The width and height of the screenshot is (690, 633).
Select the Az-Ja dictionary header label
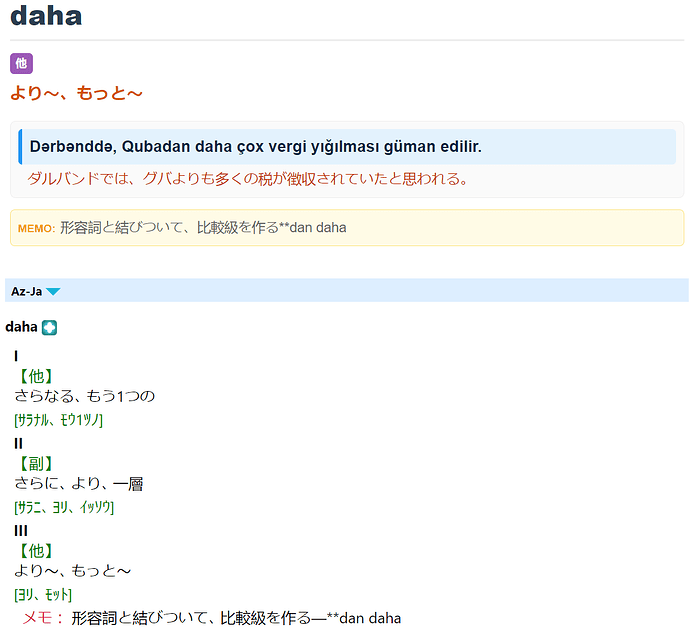(26, 292)
